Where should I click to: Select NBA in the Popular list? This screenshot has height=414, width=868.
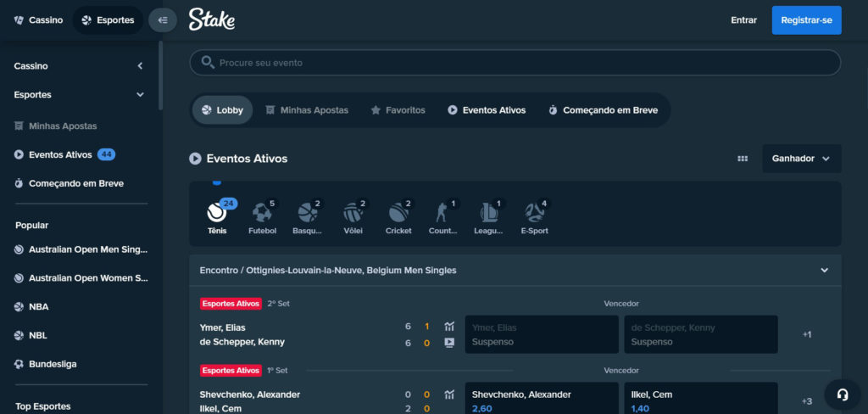(31, 306)
